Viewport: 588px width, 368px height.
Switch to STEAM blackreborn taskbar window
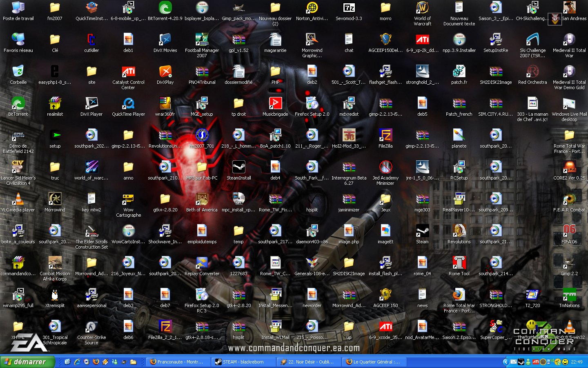[244, 362]
